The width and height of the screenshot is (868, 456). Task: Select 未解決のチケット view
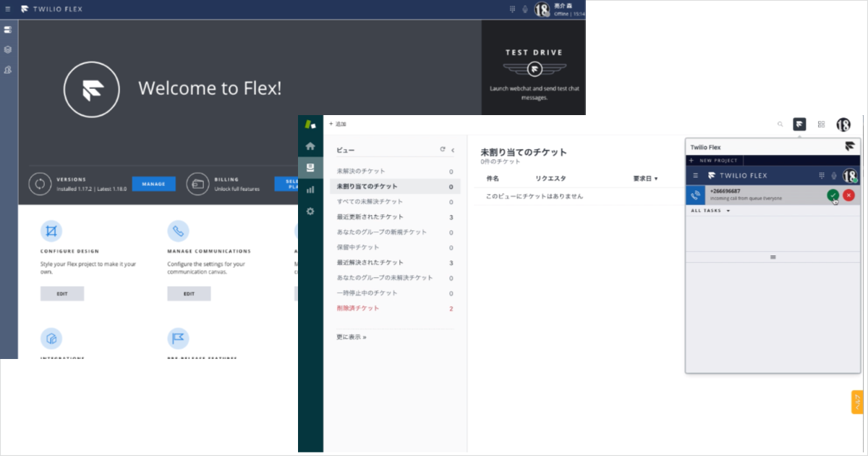tap(395, 172)
